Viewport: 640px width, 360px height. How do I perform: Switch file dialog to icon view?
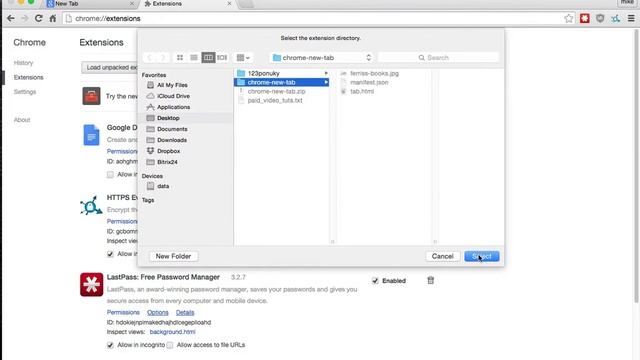click(180, 58)
